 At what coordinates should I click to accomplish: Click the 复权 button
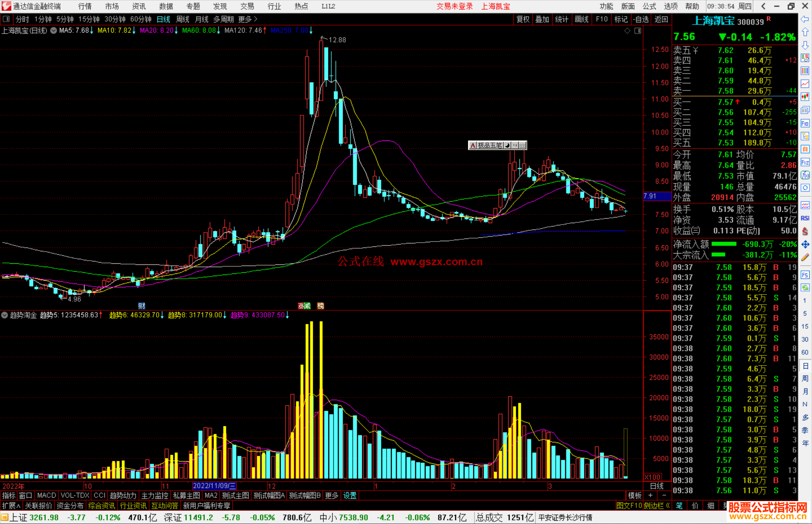coord(523,19)
